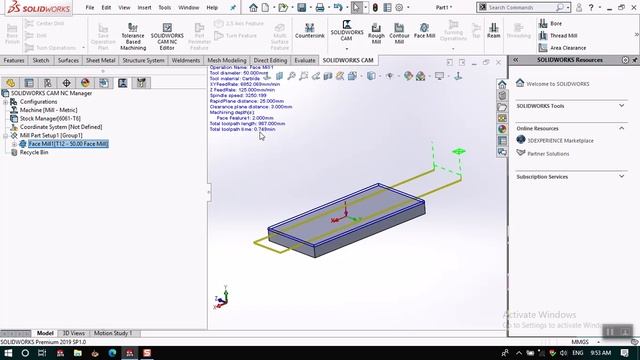Screen dimensions: 640x360
Task: Open the Select tool dropdown arrow
Action: point(365,7)
